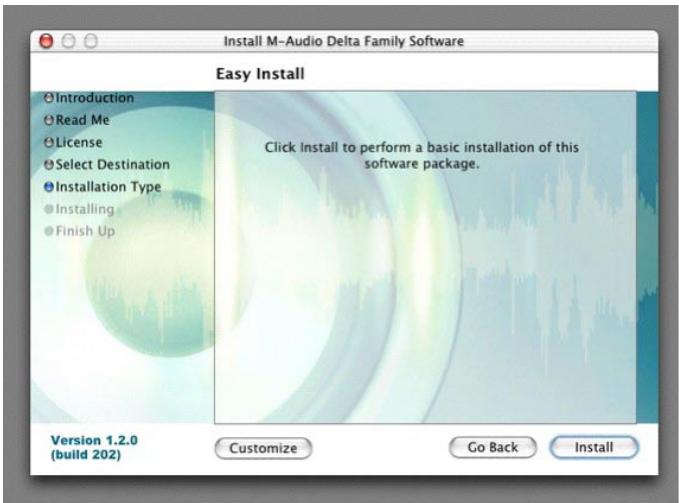The image size is (679, 503).
Task: Open the Customize install options
Action: 263,448
